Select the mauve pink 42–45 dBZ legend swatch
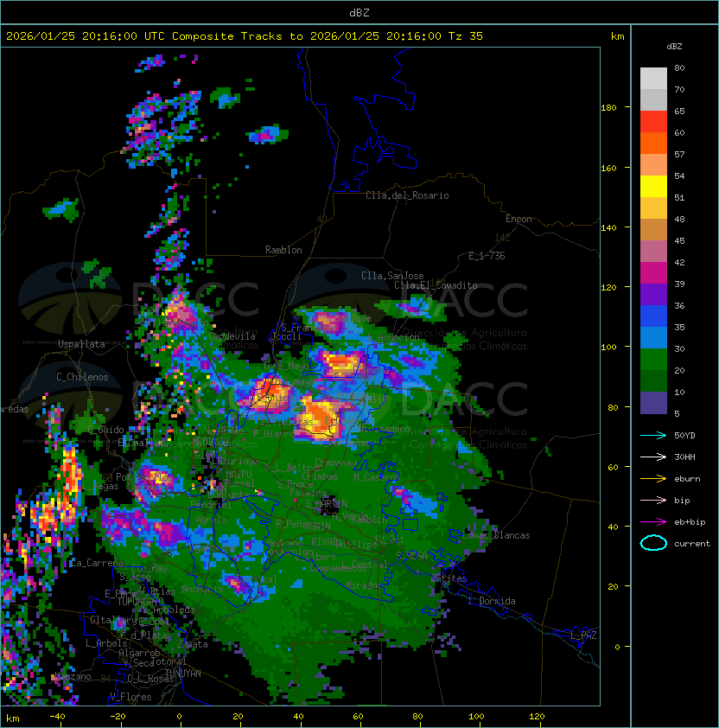 (653, 252)
